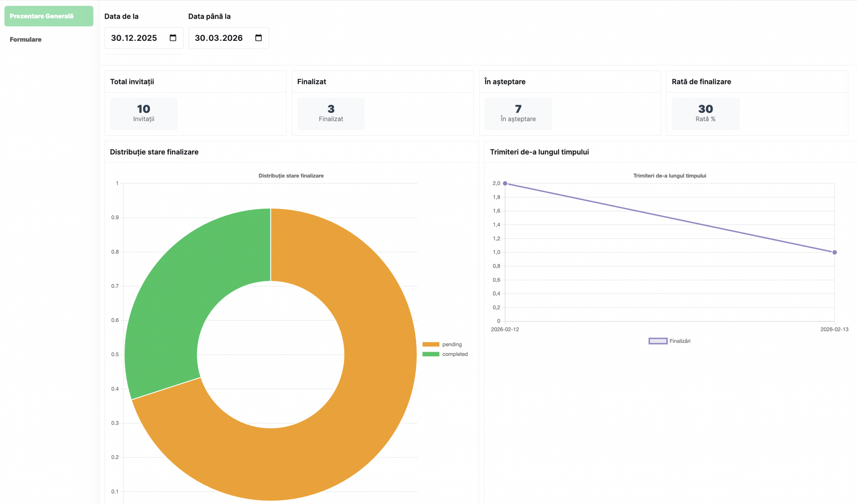858x504 pixels.
Task: Click the În așteptare card value 7
Action: pyautogui.click(x=518, y=109)
